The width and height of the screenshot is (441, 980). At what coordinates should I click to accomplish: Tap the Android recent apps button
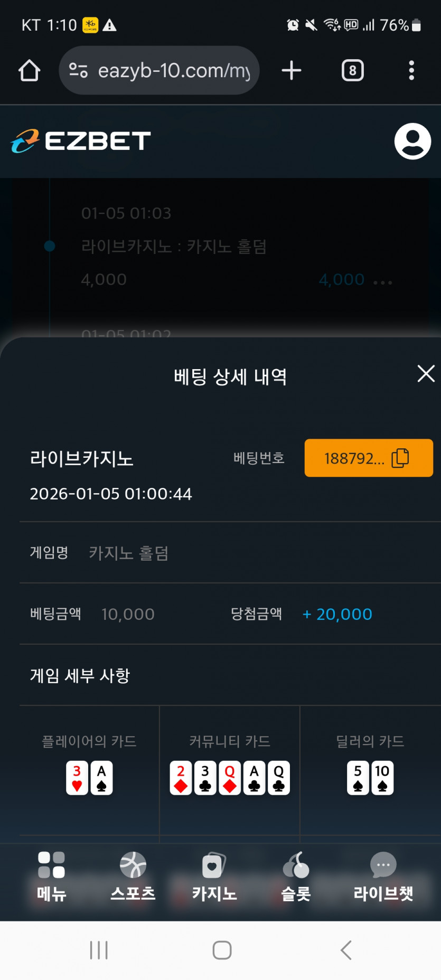point(99,950)
